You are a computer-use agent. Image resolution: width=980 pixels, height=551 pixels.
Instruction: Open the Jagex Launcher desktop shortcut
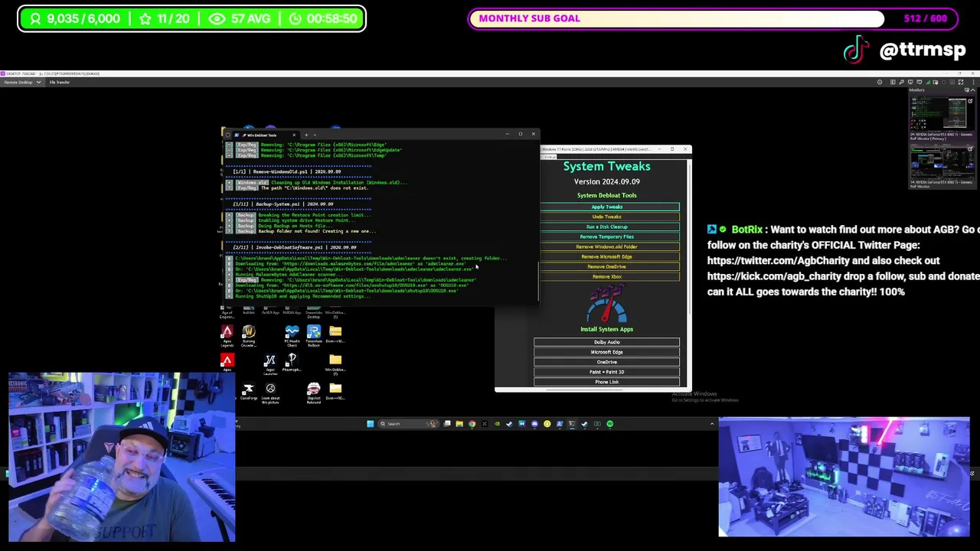(269, 364)
